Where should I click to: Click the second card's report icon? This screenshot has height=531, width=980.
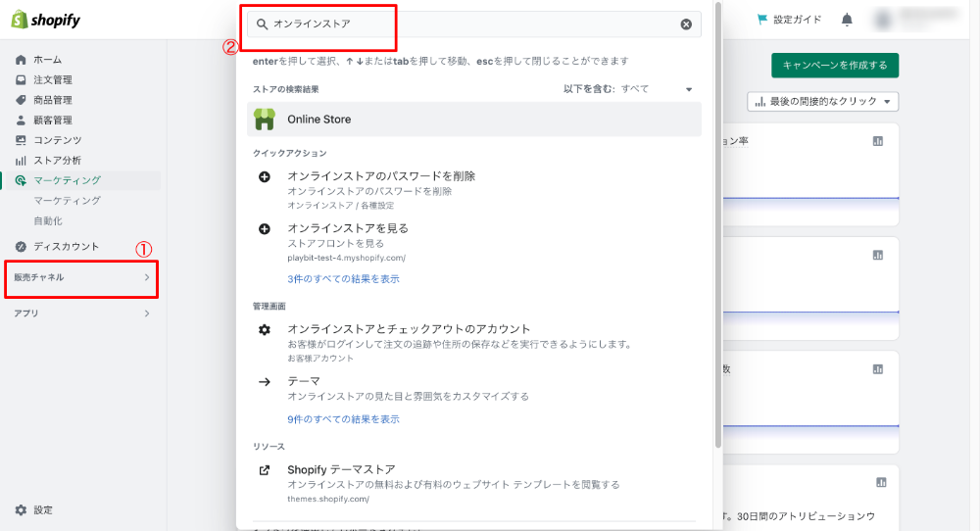[x=878, y=255]
